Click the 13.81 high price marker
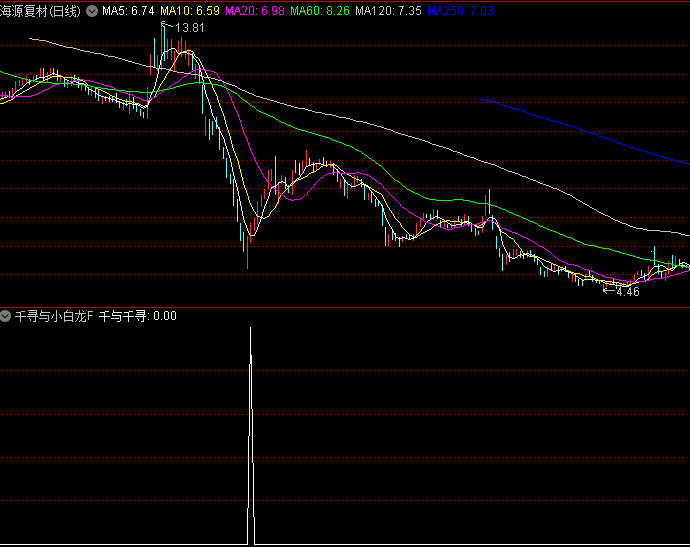This screenshot has width=690, height=547. tap(190, 28)
